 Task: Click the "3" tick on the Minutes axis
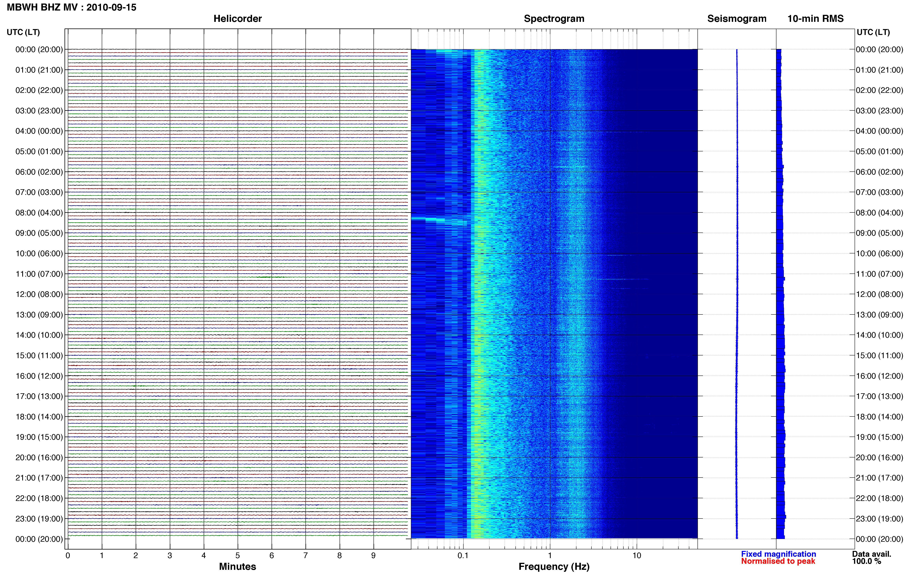[x=170, y=556]
